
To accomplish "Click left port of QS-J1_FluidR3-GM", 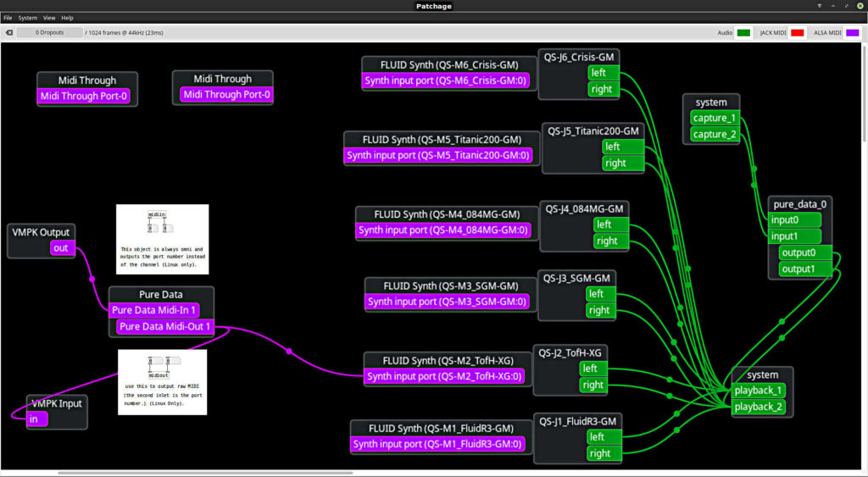I will click(x=604, y=437).
